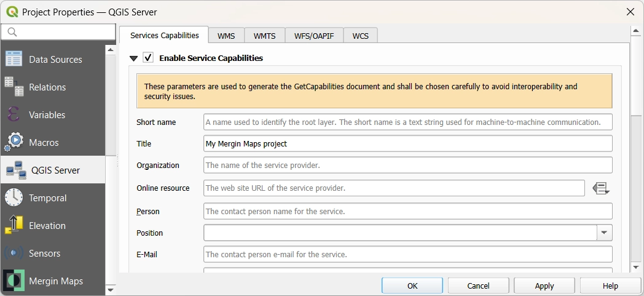The image size is (644, 296).
Task: Select Sensors label in sidebar
Action: pos(44,254)
